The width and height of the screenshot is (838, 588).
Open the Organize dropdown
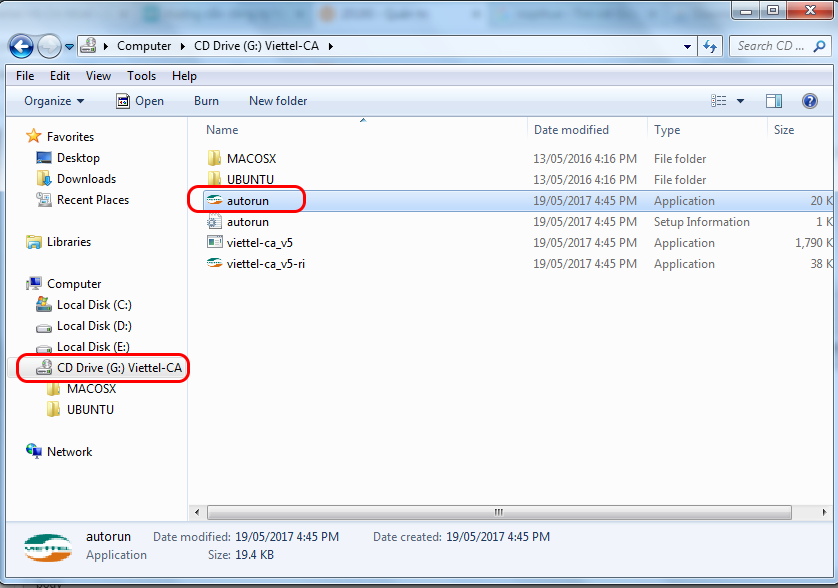point(54,101)
